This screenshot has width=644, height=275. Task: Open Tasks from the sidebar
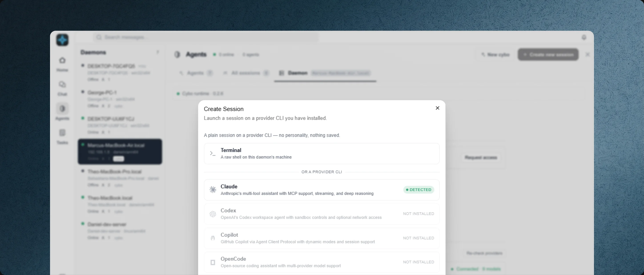click(x=62, y=137)
